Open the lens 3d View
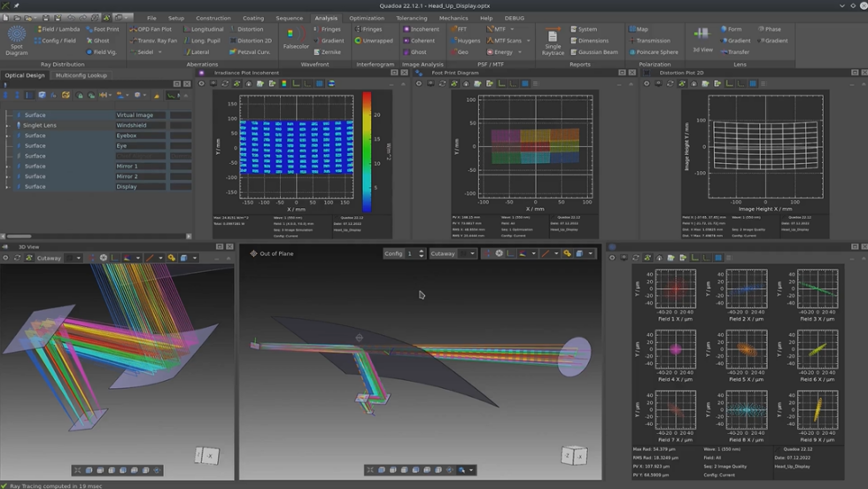 pyautogui.click(x=702, y=39)
